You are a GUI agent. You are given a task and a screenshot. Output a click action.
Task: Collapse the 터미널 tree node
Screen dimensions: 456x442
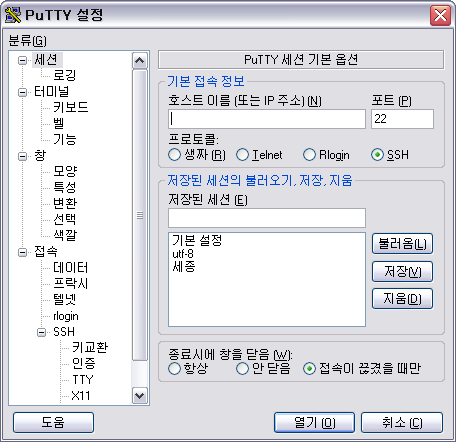click(22, 92)
